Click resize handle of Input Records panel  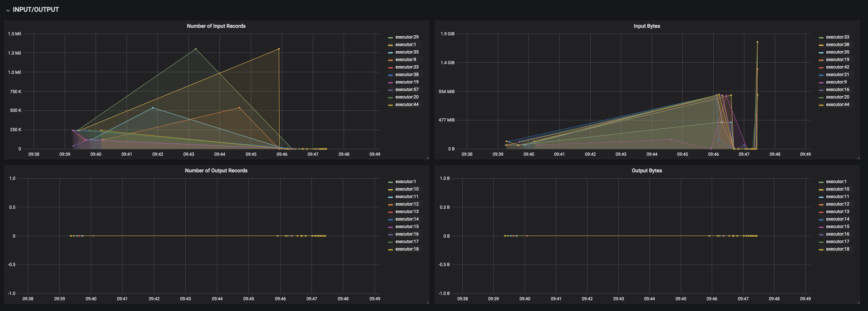coord(428,158)
